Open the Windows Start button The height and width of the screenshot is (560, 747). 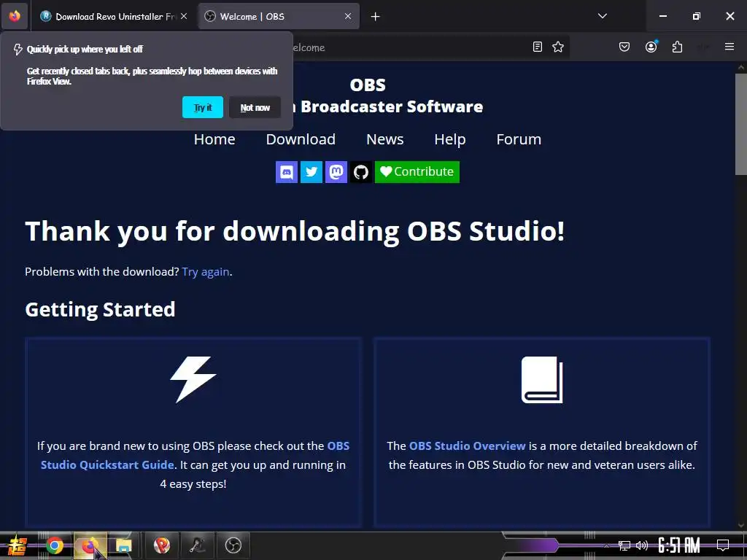(x=17, y=545)
